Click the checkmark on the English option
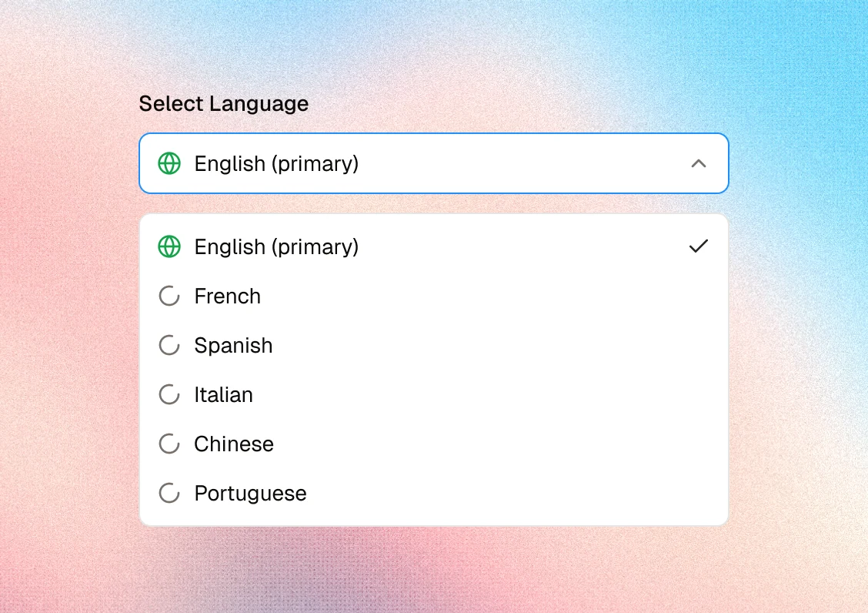The height and width of the screenshot is (613, 868). point(699,246)
